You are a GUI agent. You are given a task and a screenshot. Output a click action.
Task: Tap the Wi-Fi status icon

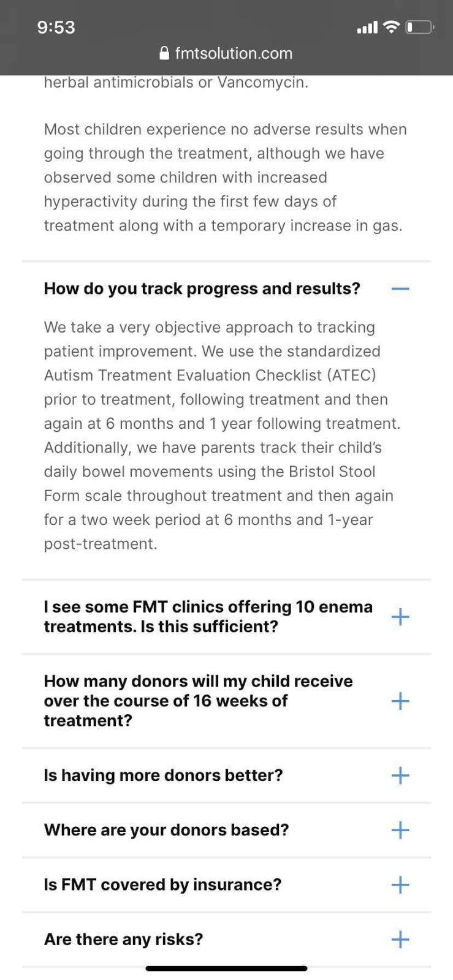(390, 27)
